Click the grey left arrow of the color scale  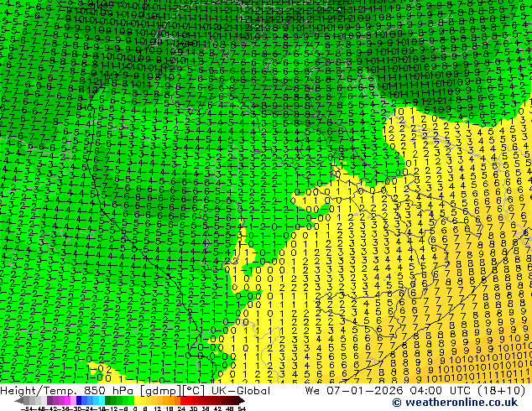[19, 401]
